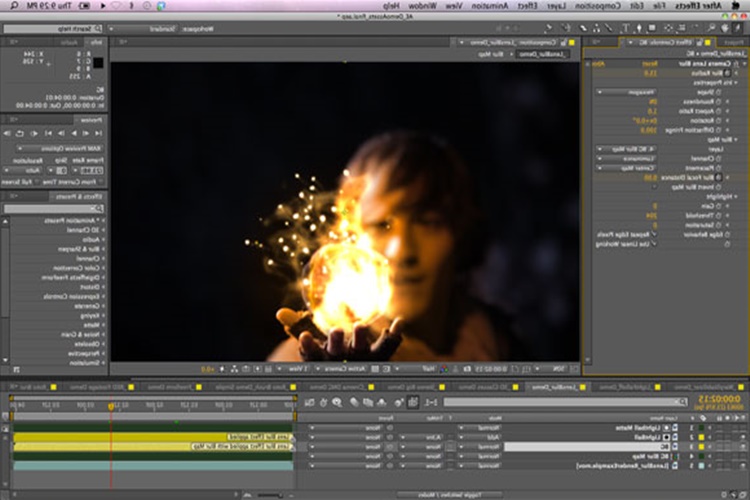
Task: Enable Frame Blending for the composition
Action: 368,402
